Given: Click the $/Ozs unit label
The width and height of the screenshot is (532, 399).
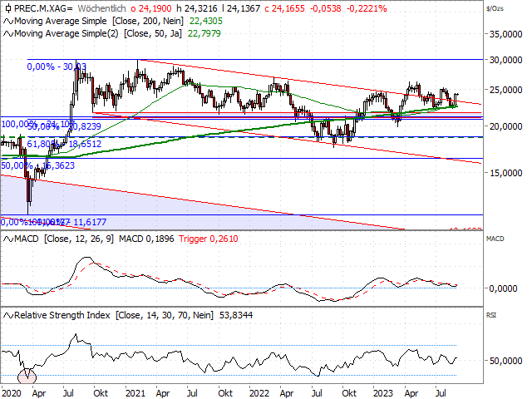Looking at the screenshot, I should point(495,8).
